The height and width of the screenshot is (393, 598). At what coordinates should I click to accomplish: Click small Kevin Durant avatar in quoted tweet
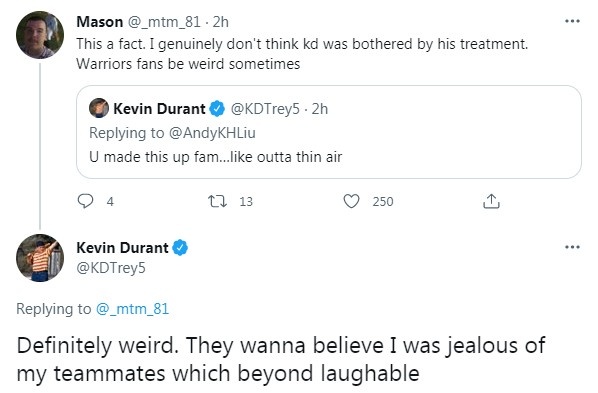pyautogui.click(x=99, y=108)
